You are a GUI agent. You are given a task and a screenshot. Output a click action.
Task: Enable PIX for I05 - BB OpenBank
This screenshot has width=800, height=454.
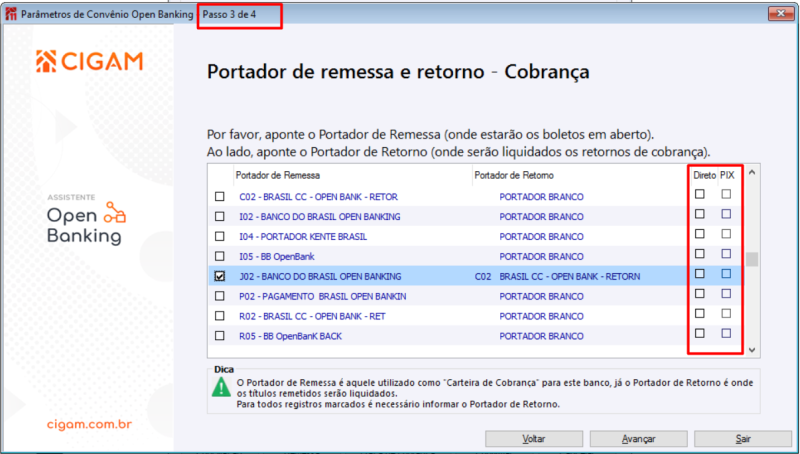point(726,254)
